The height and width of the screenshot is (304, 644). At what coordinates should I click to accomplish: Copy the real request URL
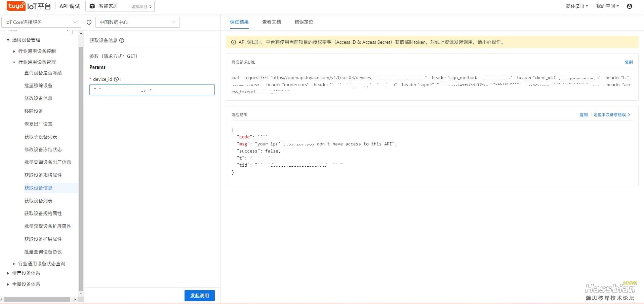(x=629, y=62)
